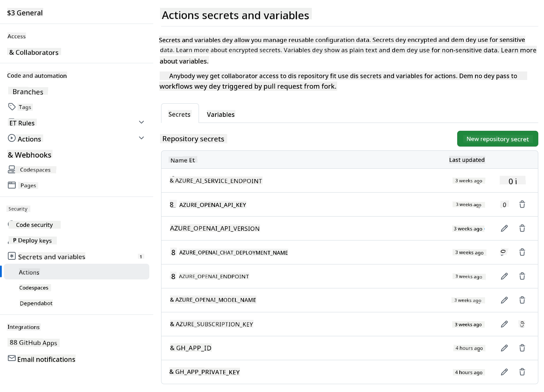Expand the Actions chevron in the sidebar
Viewport: 544px width, 392px height.
click(x=141, y=138)
